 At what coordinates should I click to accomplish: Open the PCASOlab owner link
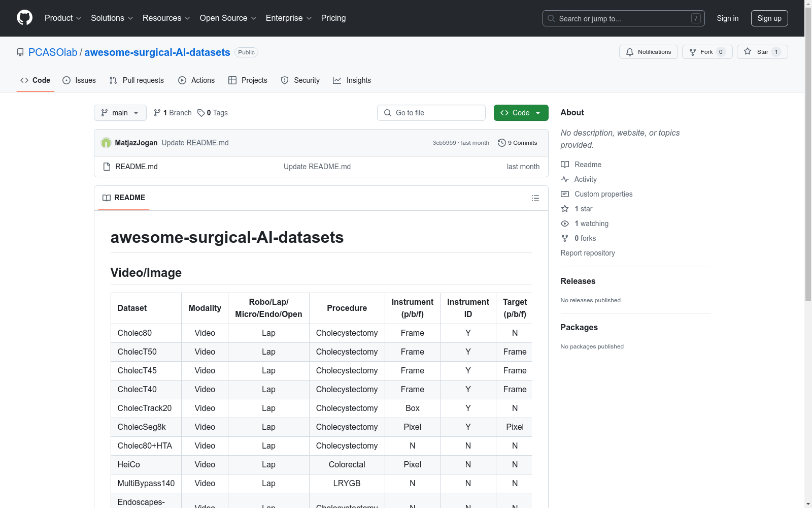pos(53,52)
